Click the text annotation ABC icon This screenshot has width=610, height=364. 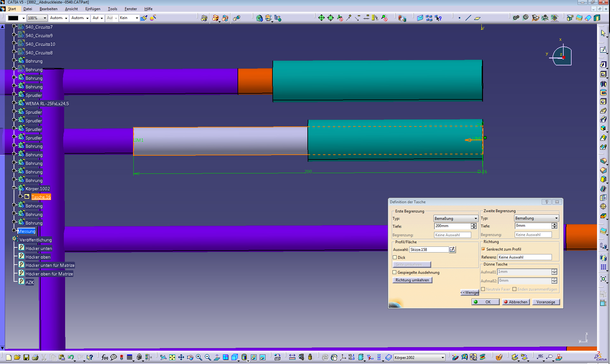pyautogui.click(x=540, y=357)
